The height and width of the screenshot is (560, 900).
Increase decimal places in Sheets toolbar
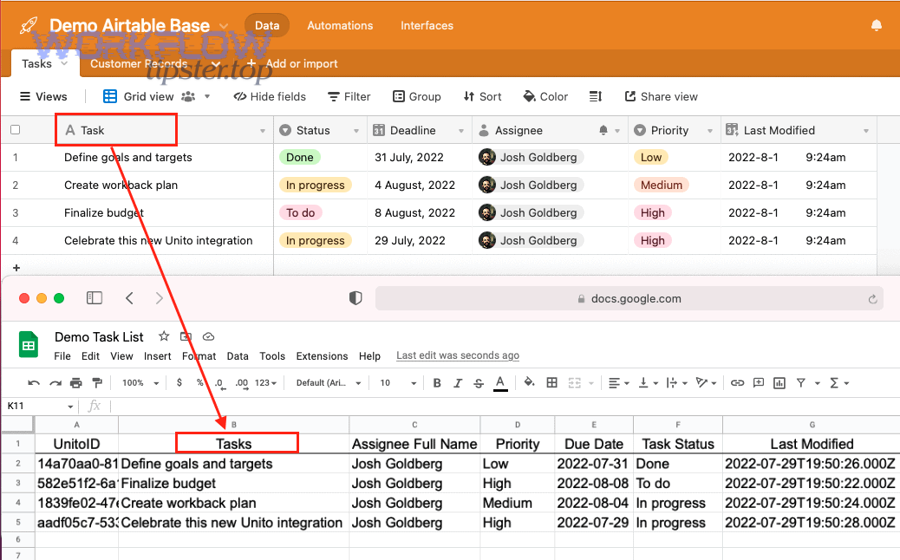(242, 383)
